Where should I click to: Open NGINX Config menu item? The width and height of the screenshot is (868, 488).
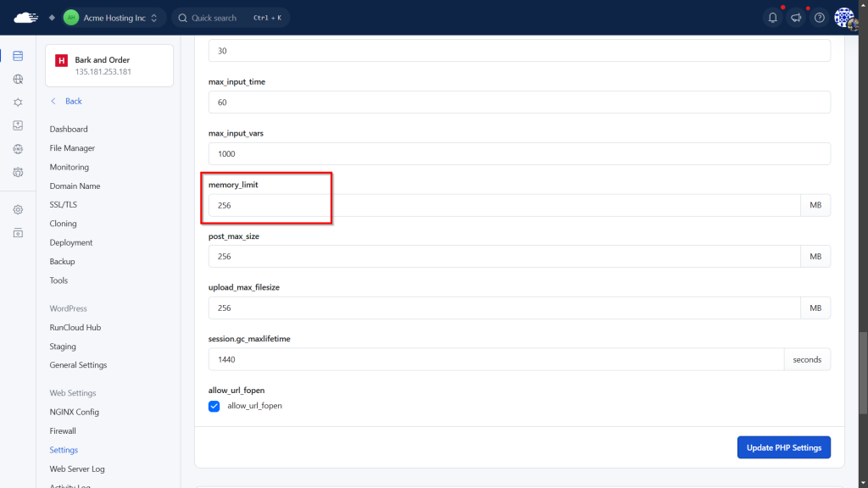pyautogui.click(x=74, y=412)
